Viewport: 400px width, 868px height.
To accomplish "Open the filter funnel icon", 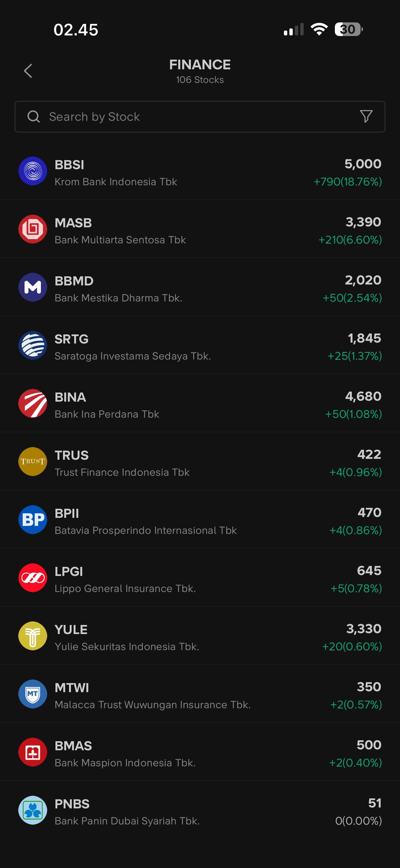I will [366, 116].
